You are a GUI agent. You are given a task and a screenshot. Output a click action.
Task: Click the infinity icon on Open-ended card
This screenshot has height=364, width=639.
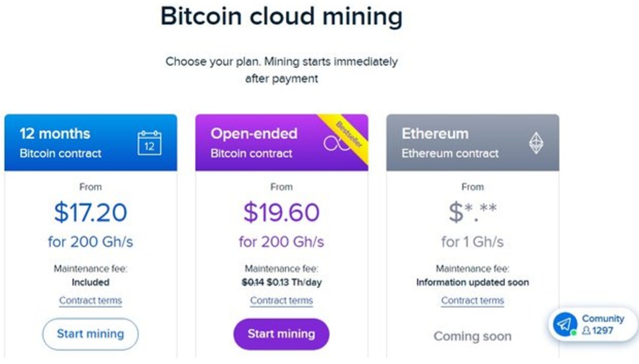tap(337, 144)
